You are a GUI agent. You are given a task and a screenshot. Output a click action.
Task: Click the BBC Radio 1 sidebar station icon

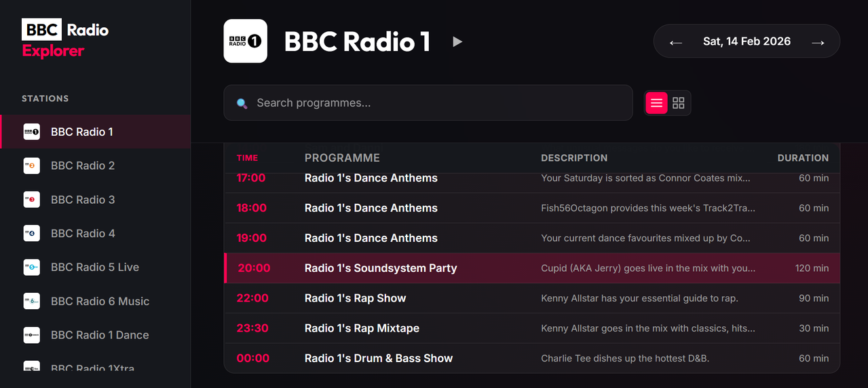tap(32, 132)
